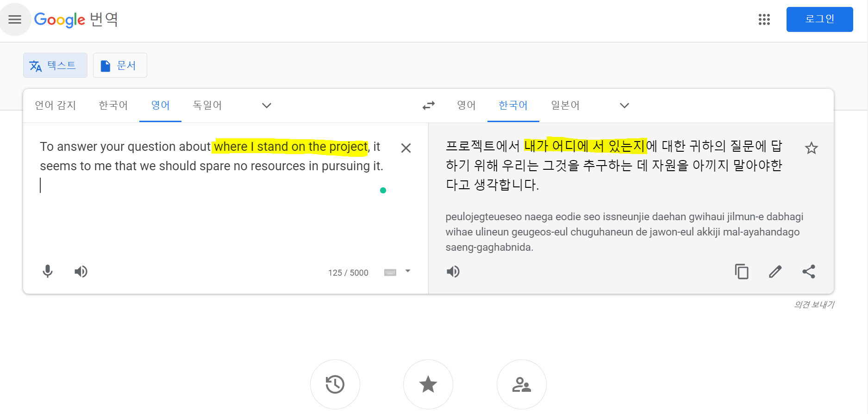
Task: Click the 의견 보내기 feedback link
Action: 814,304
